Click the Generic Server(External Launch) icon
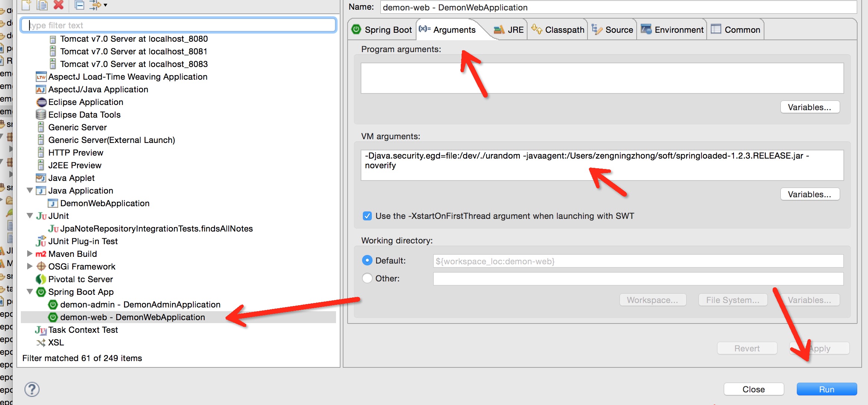Viewport: 868px width, 405px height. (x=41, y=140)
